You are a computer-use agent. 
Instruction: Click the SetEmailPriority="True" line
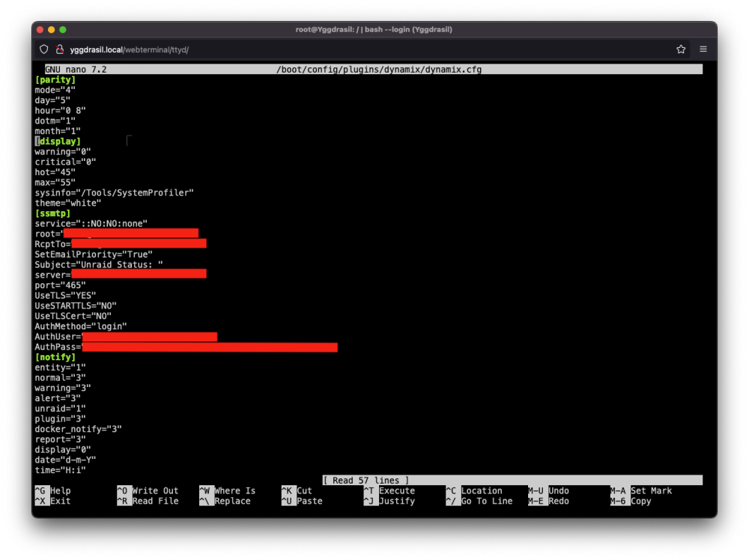[x=94, y=255]
